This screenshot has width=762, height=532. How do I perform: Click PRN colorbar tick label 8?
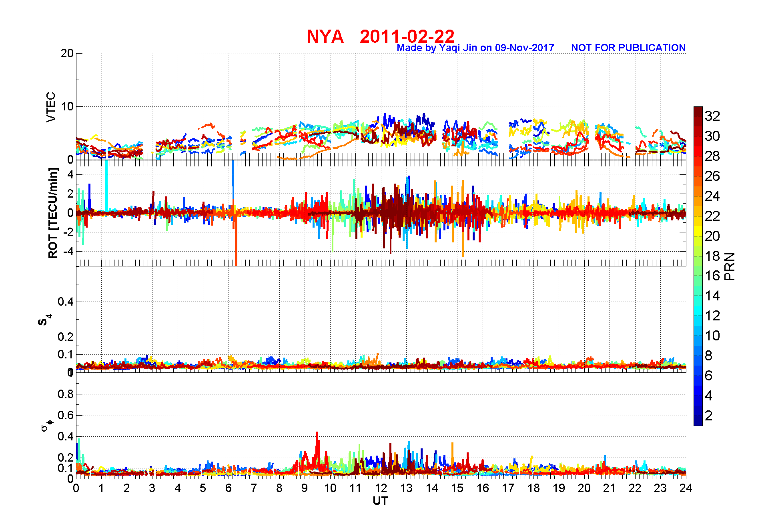tap(709, 356)
